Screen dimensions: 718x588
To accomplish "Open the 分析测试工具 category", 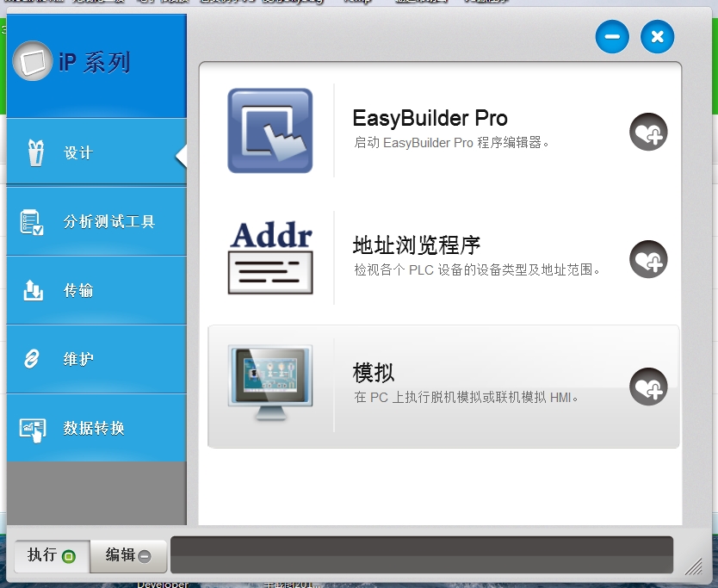I will point(108,222).
